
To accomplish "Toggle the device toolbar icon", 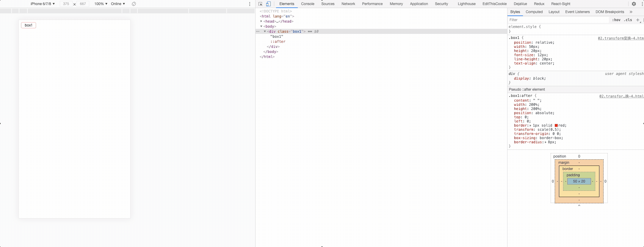I will (268, 4).
